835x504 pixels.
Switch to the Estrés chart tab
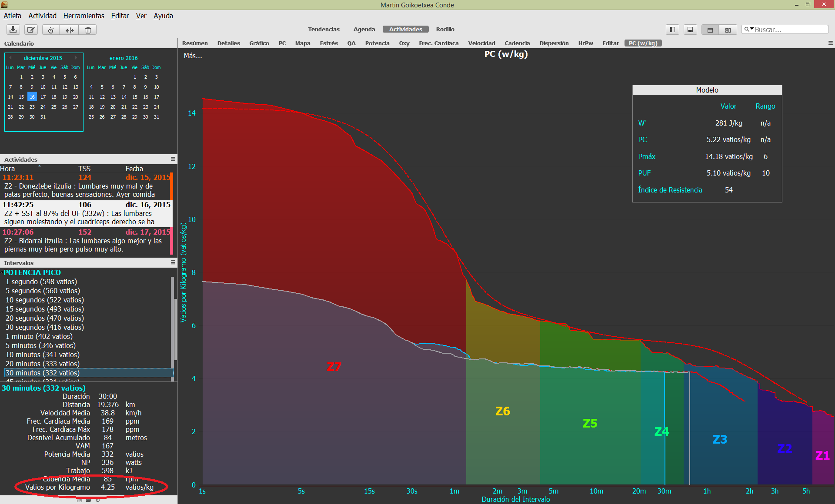click(328, 43)
